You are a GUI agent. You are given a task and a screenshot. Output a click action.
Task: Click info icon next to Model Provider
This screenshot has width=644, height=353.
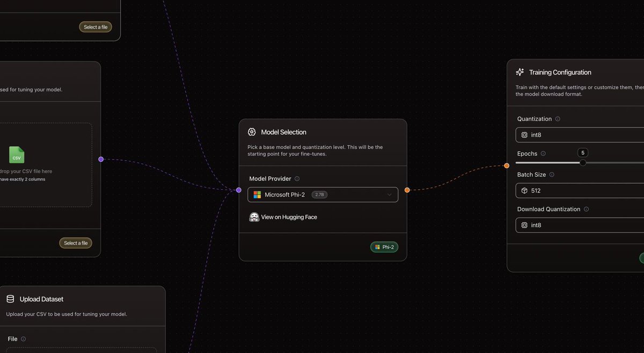[297, 179]
